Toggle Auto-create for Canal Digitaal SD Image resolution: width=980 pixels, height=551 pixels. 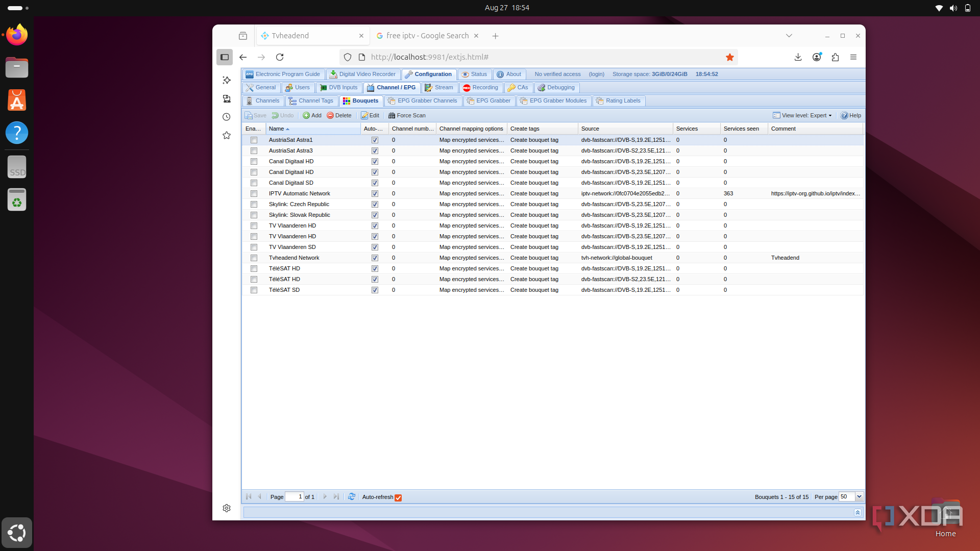click(375, 183)
